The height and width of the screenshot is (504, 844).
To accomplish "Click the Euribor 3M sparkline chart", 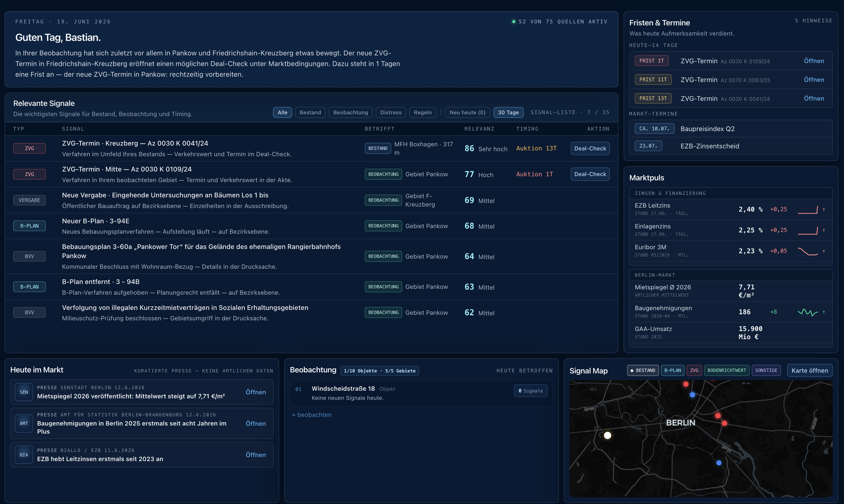I will [x=808, y=251].
